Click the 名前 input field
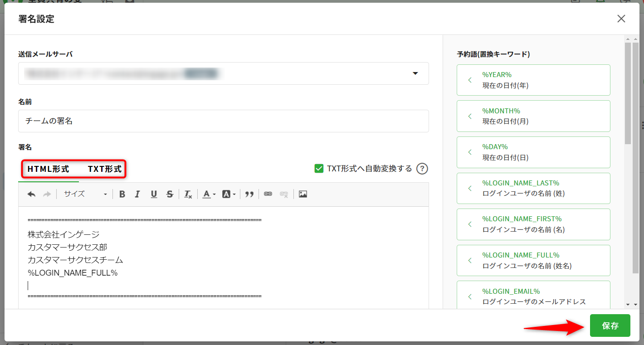The width and height of the screenshot is (644, 345). (223, 121)
